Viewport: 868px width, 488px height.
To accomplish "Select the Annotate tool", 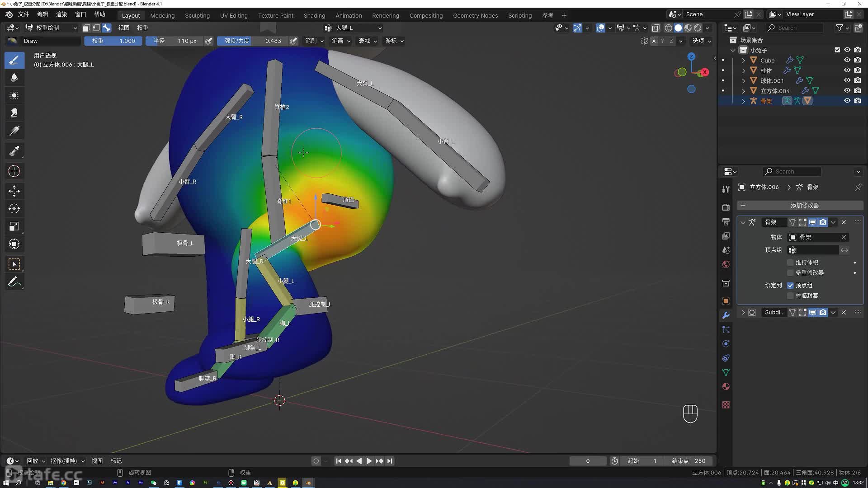I will (x=14, y=282).
